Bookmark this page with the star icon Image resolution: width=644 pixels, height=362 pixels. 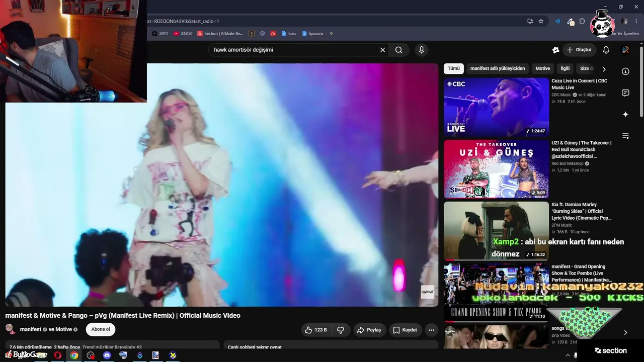pos(541,21)
